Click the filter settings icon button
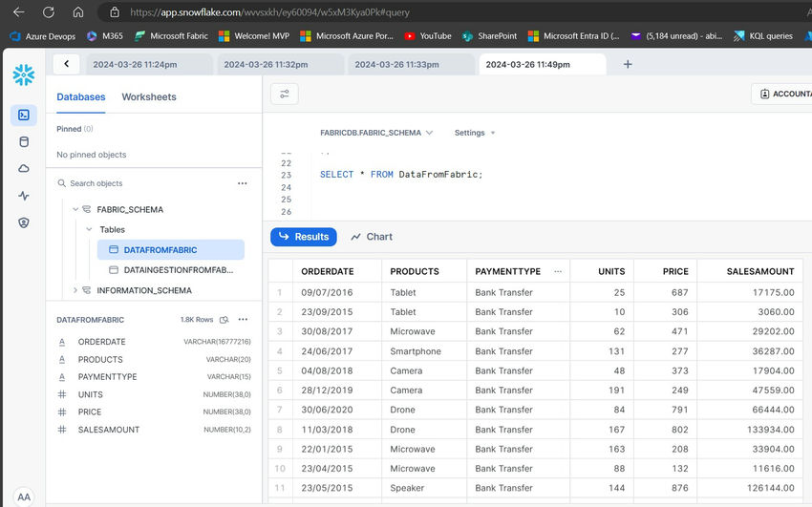 284,94
